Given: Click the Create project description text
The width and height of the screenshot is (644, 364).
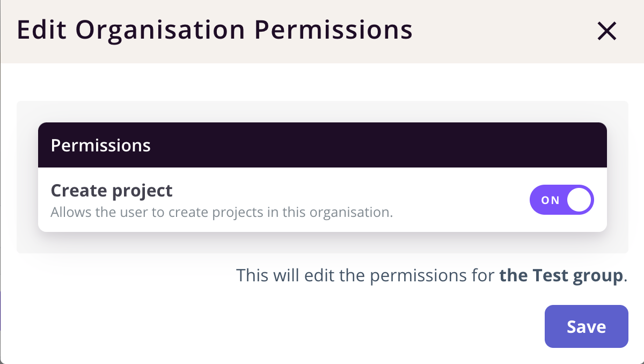Looking at the screenshot, I should 222,212.
